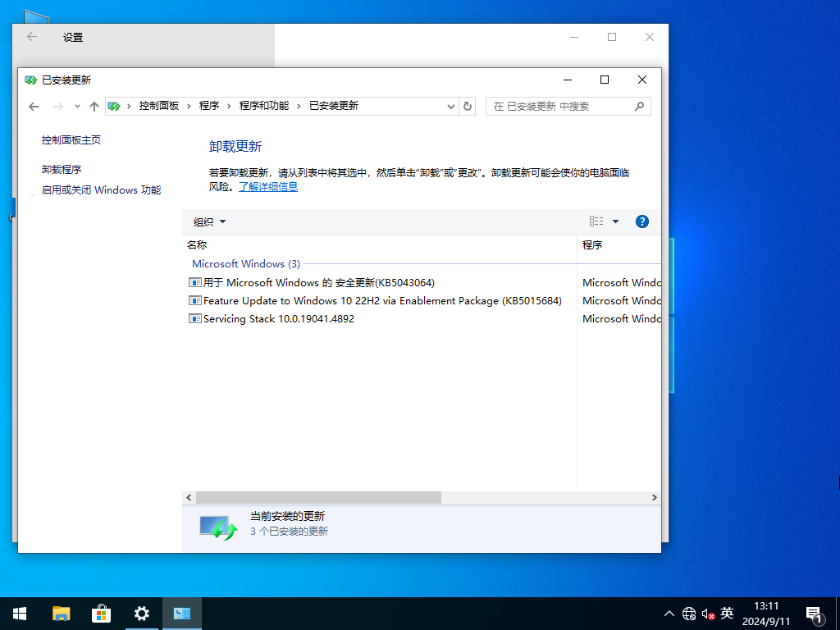Click the change view icon on the toolbar

[x=598, y=221]
